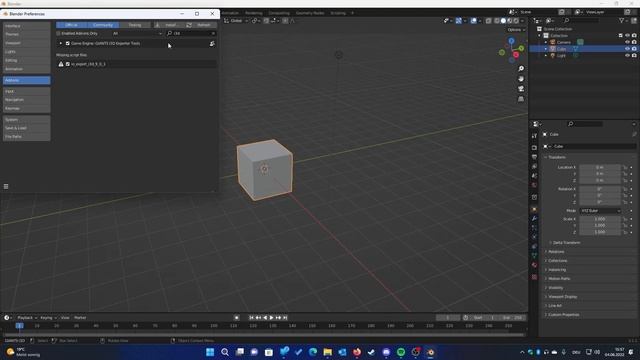Select solid viewport shading mode
The image size is (640, 360).
click(x=503, y=21)
